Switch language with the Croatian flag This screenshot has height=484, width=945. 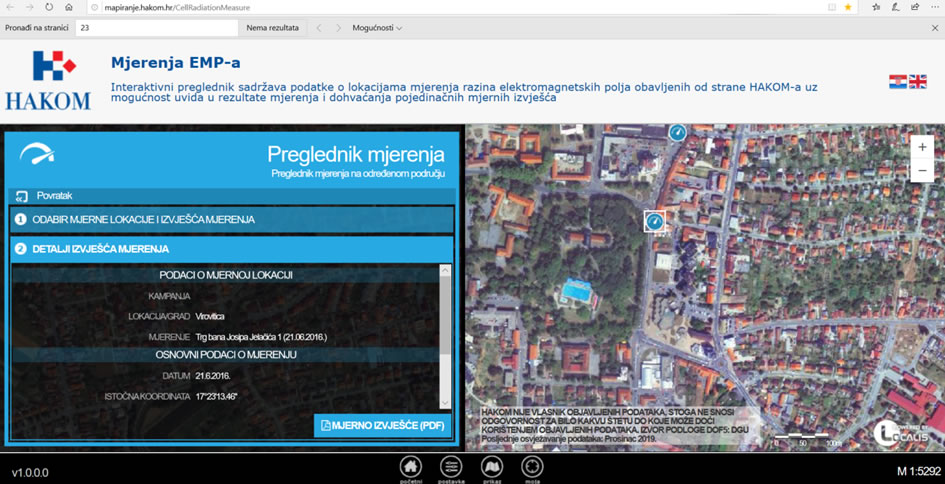click(898, 81)
